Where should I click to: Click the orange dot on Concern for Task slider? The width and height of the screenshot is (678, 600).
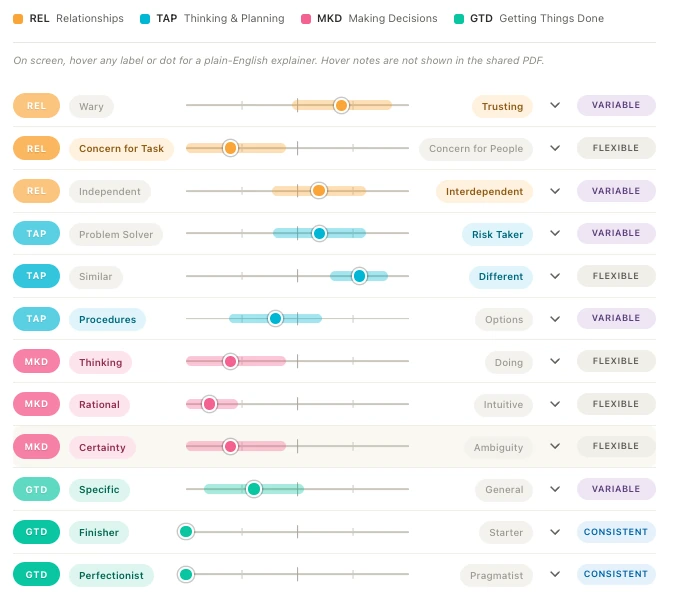click(230, 148)
